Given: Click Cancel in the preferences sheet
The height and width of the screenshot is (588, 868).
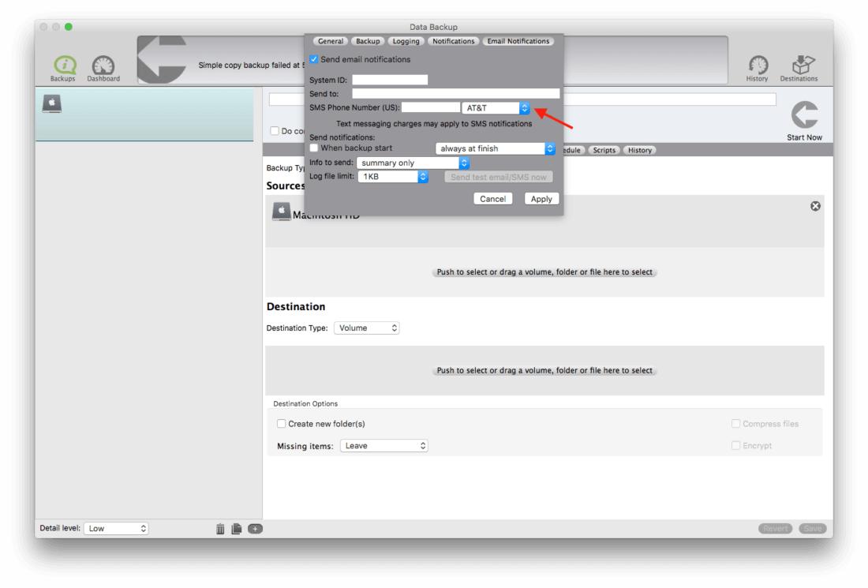Looking at the screenshot, I should click(x=493, y=199).
